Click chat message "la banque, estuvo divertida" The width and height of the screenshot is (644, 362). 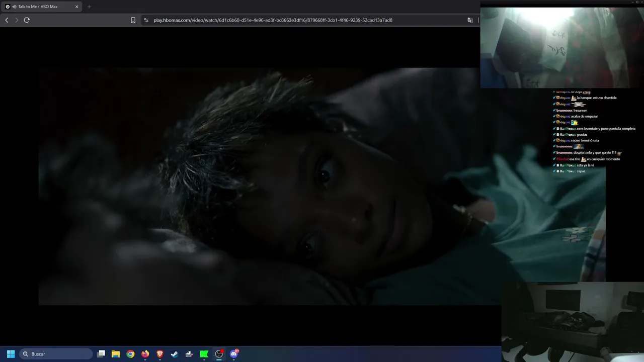pos(597,98)
